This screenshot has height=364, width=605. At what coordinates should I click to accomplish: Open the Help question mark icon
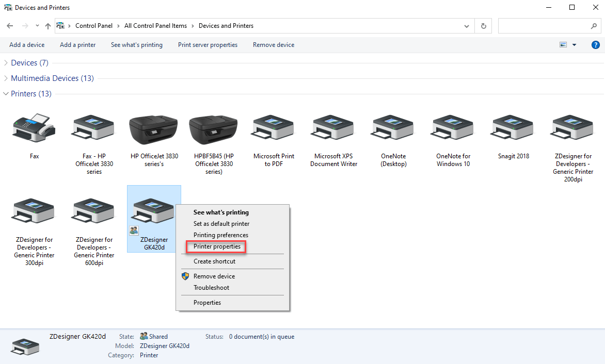pyautogui.click(x=595, y=45)
